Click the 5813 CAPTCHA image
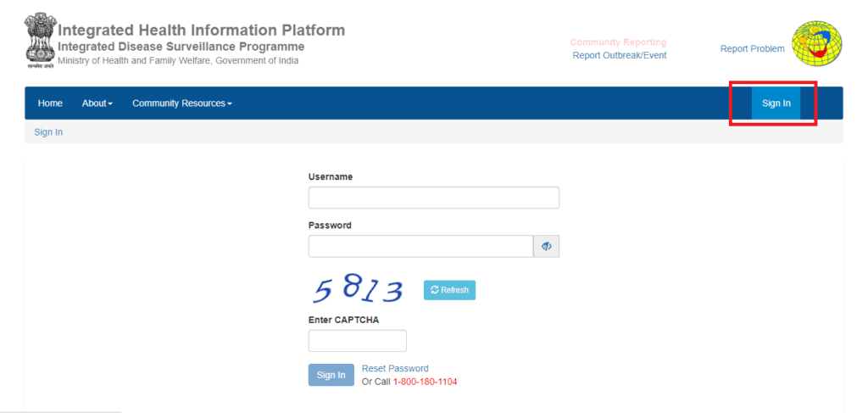Image resolution: width=868 pixels, height=413 pixels. [x=358, y=289]
